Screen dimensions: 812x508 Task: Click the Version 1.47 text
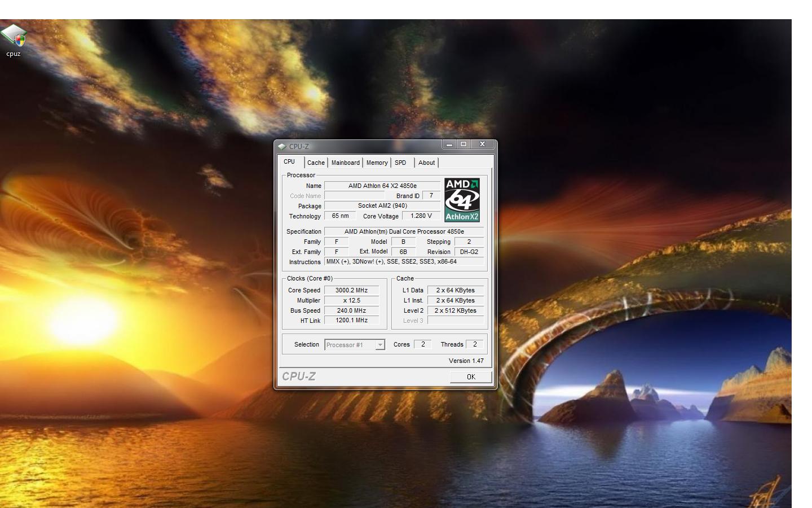pos(466,361)
